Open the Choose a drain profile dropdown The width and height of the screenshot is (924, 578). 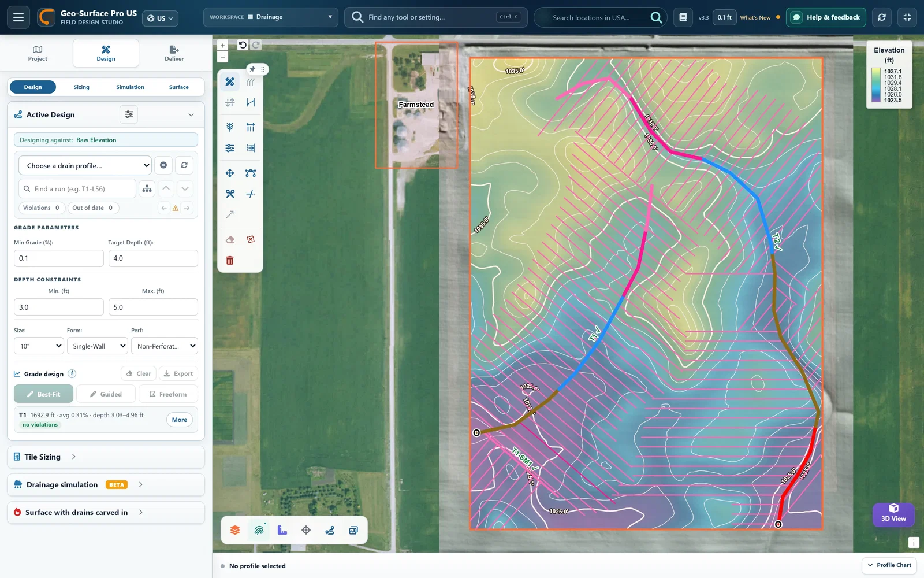[x=85, y=165]
